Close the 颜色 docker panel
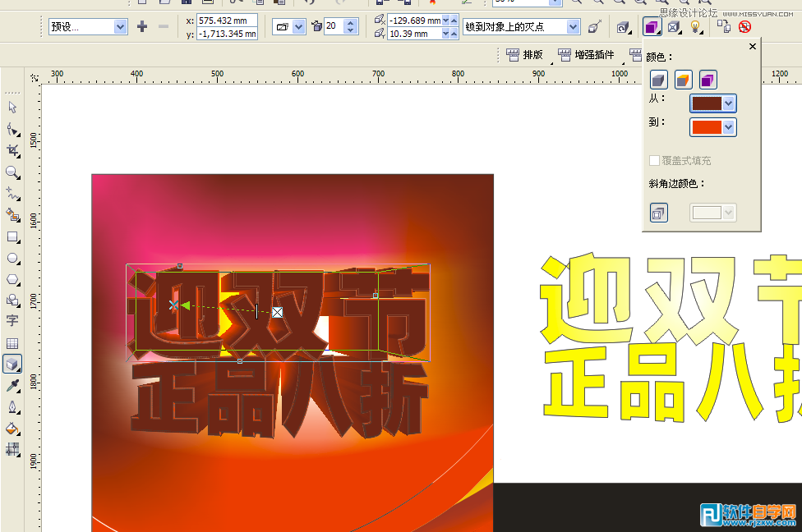This screenshot has height=532, width=802. pos(751,46)
